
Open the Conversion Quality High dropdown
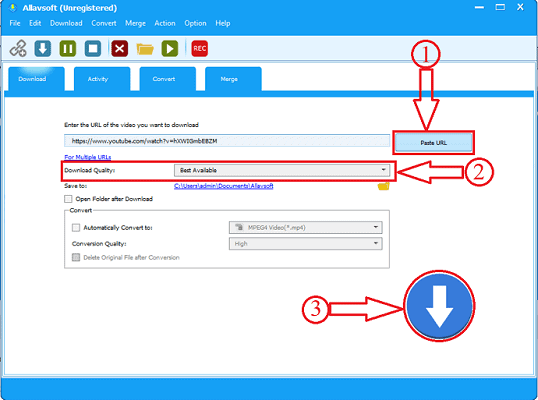click(306, 244)
